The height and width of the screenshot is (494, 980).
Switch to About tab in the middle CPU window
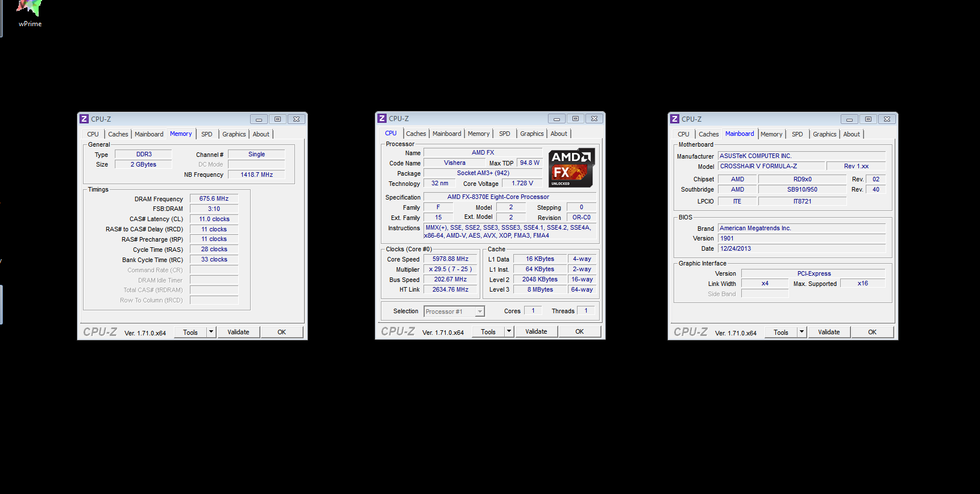(559, 134)
